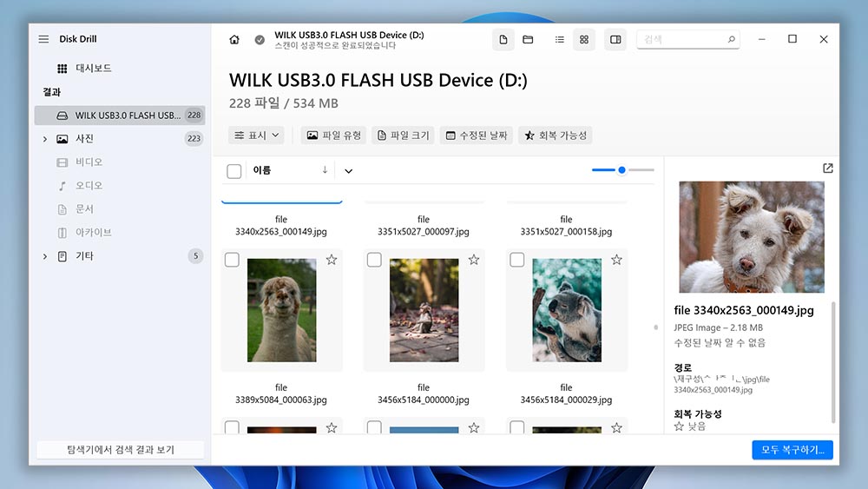This screenshot has width=868, height=489.
Task: Select the koala thumbnail image
Action: click(567, 310)
